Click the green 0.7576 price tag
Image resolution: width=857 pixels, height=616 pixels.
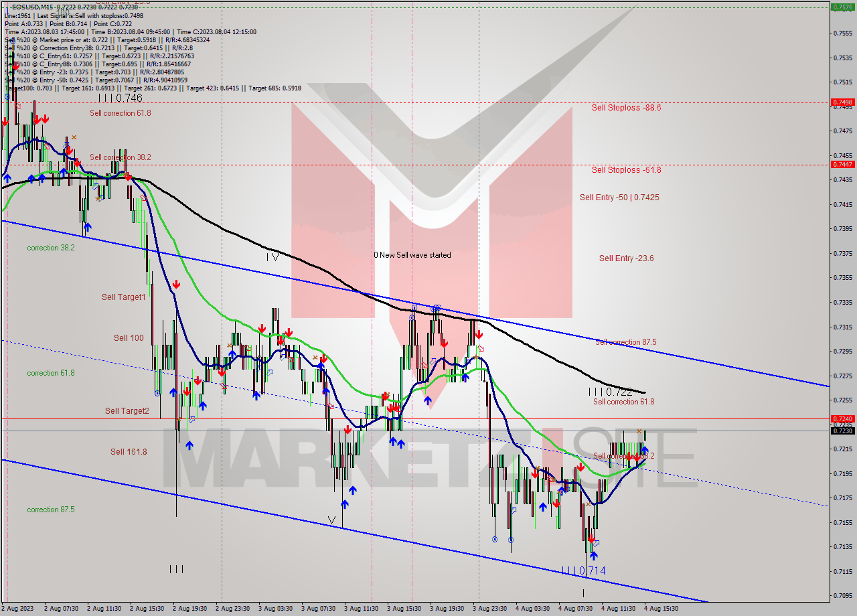842,7
